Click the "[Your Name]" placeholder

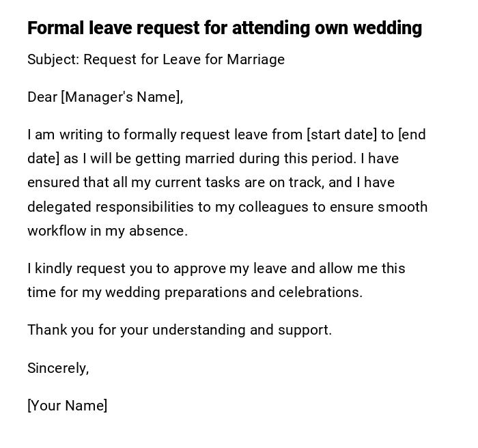coord(67,406)
